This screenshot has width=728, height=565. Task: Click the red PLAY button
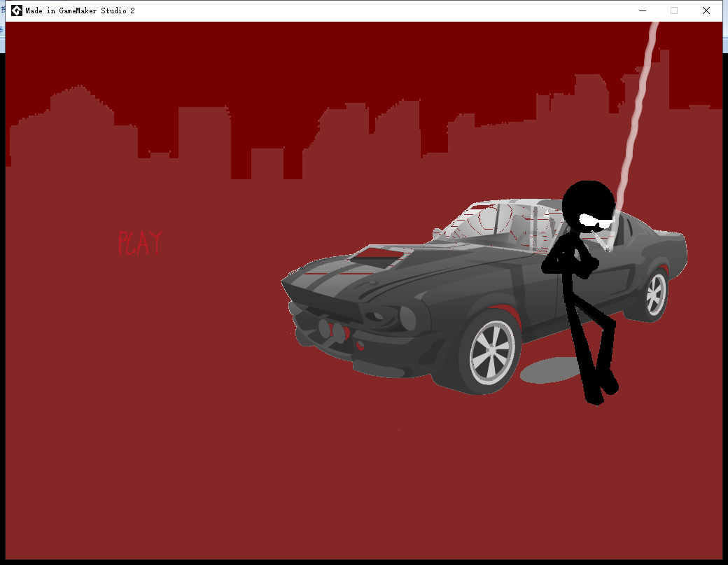tap(140, 243)
